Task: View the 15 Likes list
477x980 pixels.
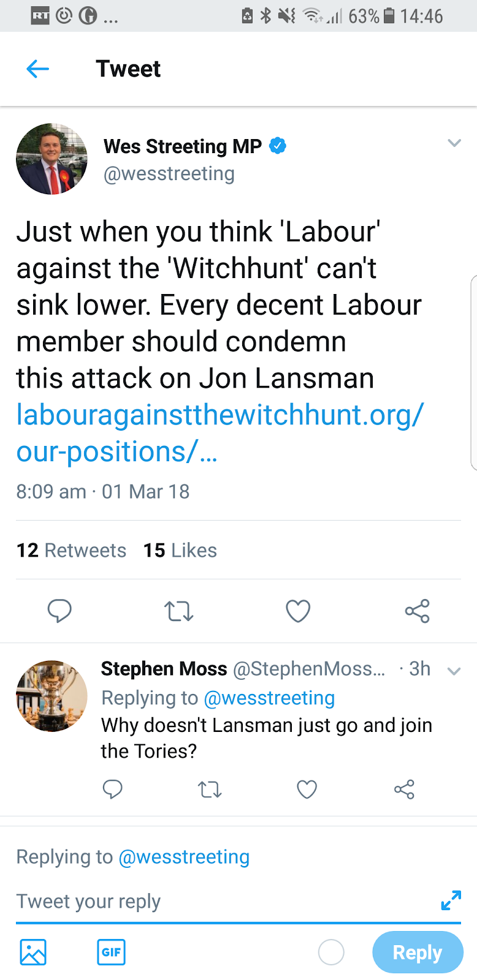Action: 180,550
